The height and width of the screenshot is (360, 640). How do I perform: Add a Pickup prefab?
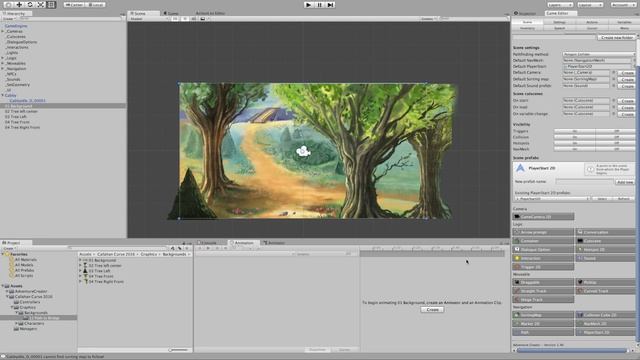(606, 282)
